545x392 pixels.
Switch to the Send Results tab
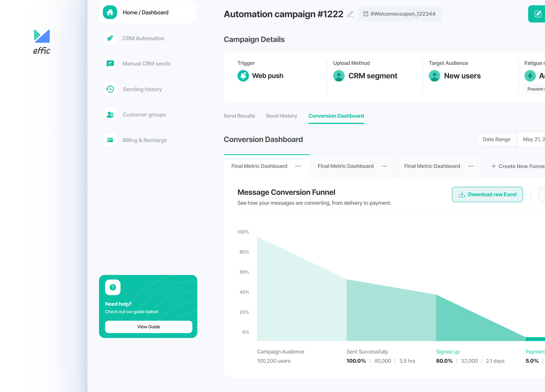tap(239, 116)
